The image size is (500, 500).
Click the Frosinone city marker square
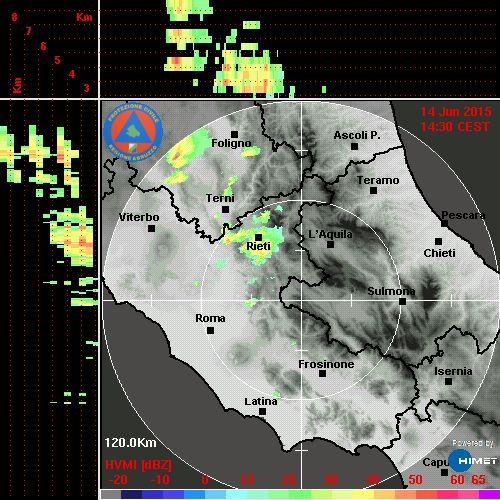[x=322, y=374]
